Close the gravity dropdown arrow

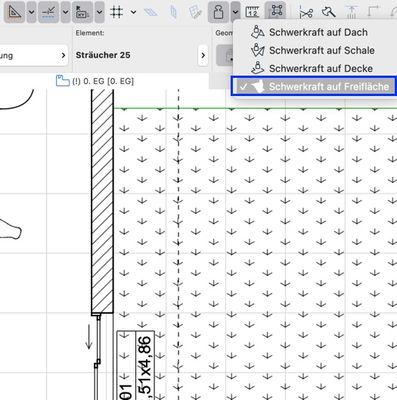tap(235, 12)
